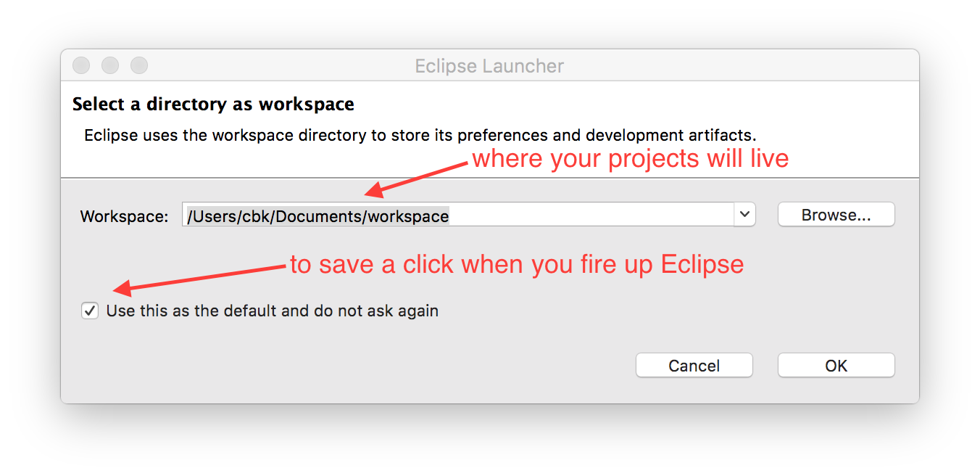This screenshot has width=980, height=476.
Task: Click the 'Select a directory as workspace' heading
Action: tap(213, 104)
